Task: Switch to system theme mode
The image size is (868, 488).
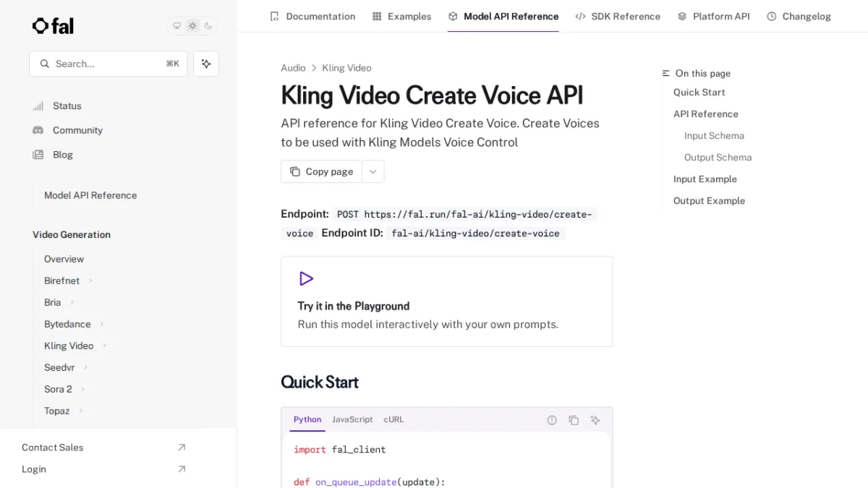Action: [x=176, y=26]
